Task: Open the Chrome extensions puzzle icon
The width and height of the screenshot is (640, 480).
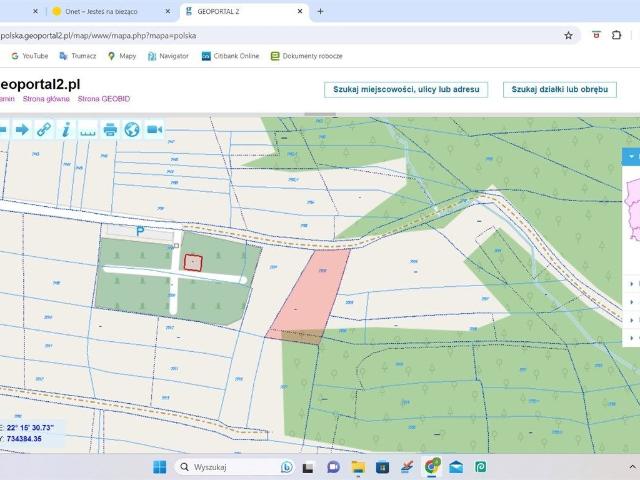Action: (616, 35)
